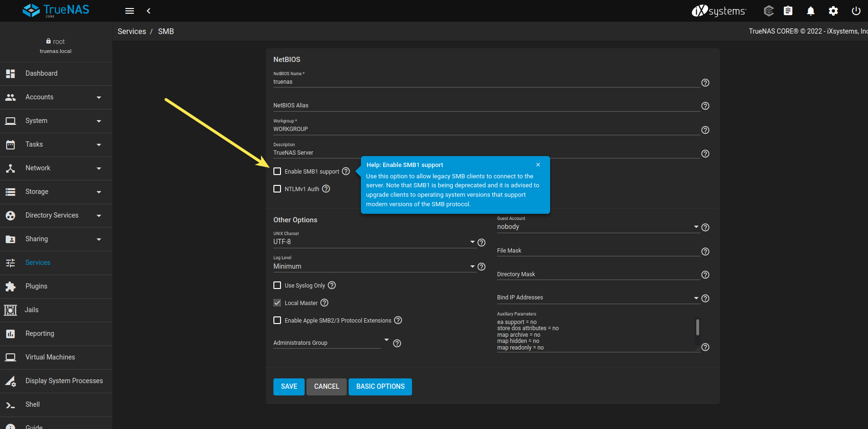Click Services breadcrumb link
868x429 pixels.
[132, 31]
